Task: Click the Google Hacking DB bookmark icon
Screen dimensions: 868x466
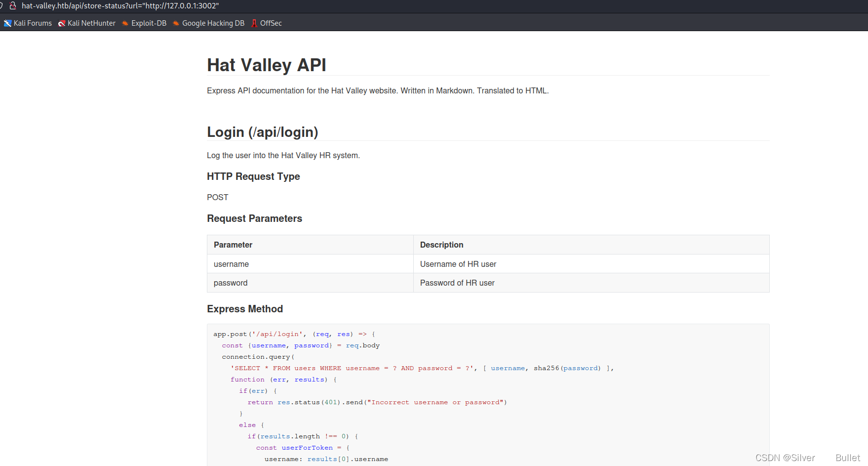Action: tap(176, 23)
